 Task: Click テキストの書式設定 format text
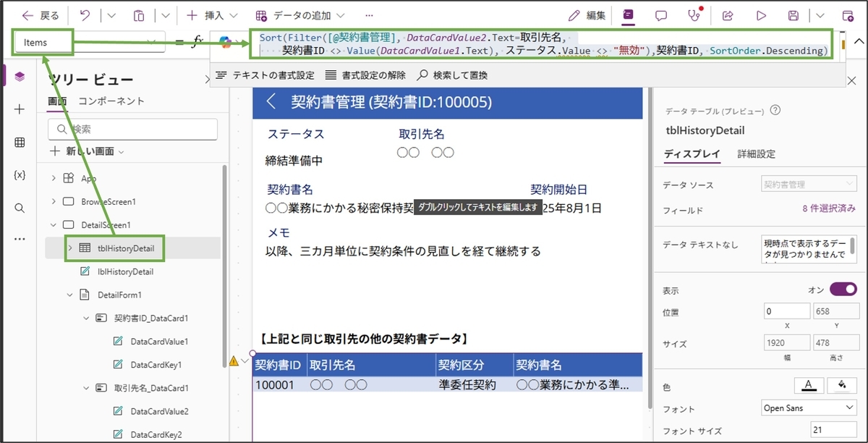click(x=265, y=75)
